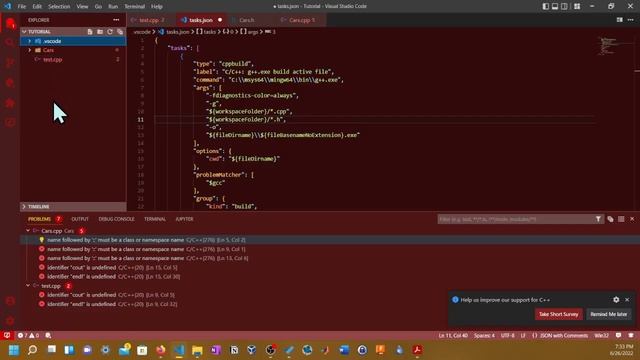640x360 pixels.
Task: Click the split editor right icon
Action: point(620,20)
